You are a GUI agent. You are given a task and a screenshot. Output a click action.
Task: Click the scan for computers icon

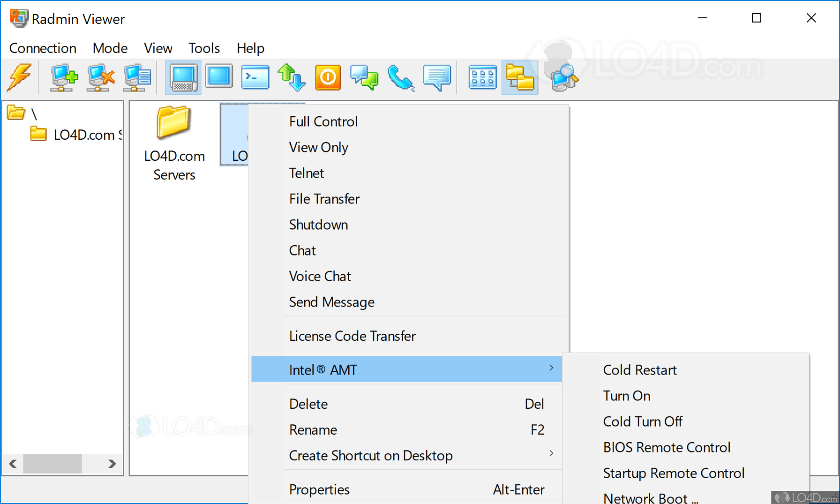(564, 77)
